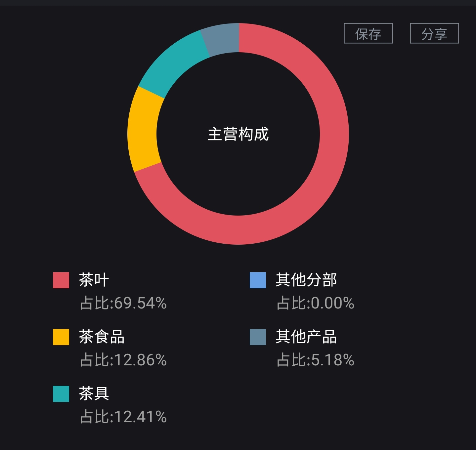
Task: Click the 占比:5.18% percentage text
Action: [315, 360]
